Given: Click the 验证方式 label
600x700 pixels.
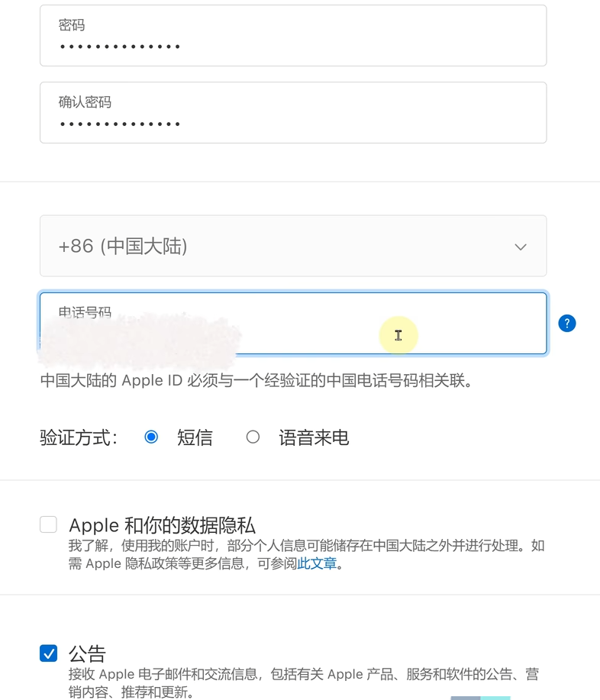Looking at the screenshot, I should click(x=79, y=437).
